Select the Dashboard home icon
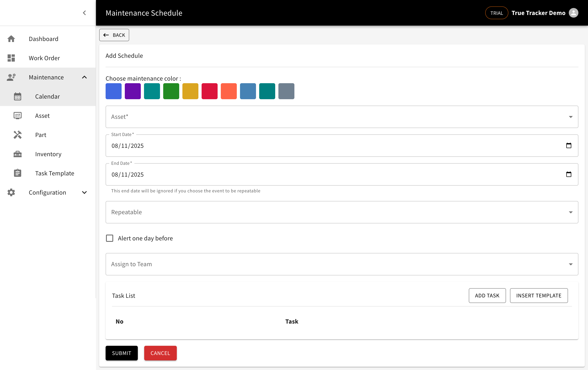The image size is (588, 370). (11, 39)
